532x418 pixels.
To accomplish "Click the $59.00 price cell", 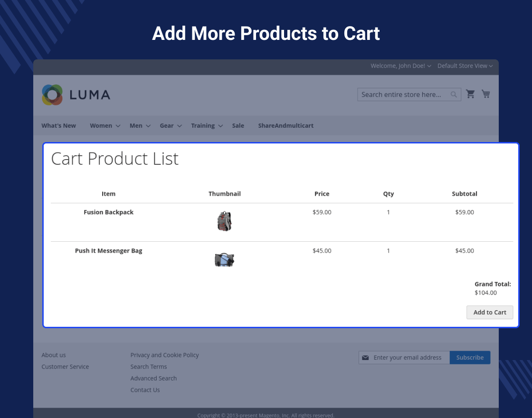I will pyautogui.click(x=322, y=212).
